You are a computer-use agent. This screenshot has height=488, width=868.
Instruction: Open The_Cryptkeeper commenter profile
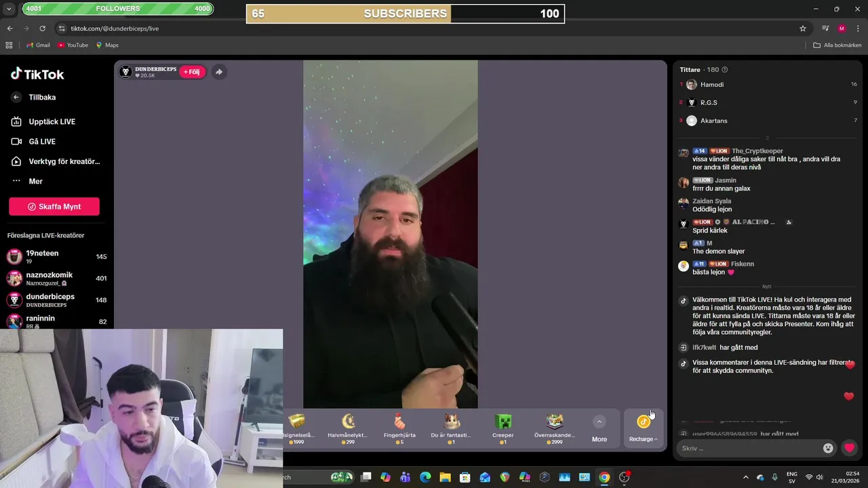pos(757,151)
